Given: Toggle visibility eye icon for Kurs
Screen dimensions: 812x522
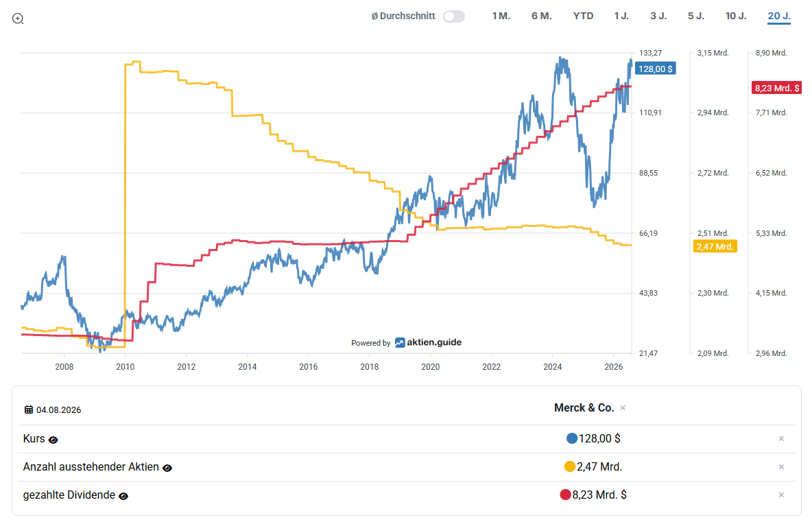Looking at the screenshot, I should [x=53, y=440].
